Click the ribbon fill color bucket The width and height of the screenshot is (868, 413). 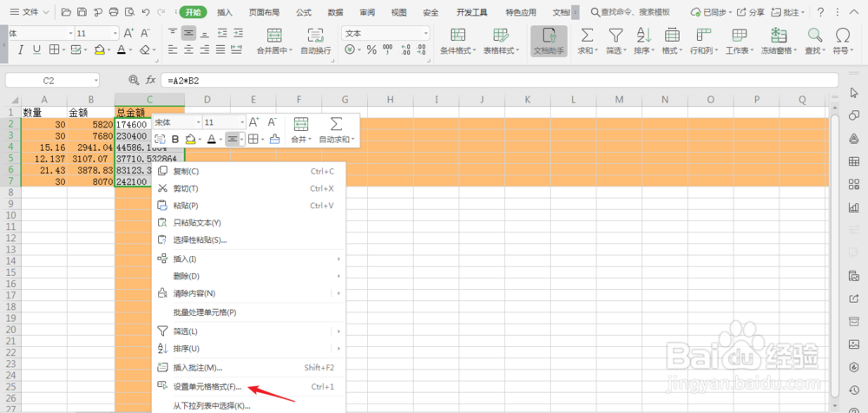100,49
